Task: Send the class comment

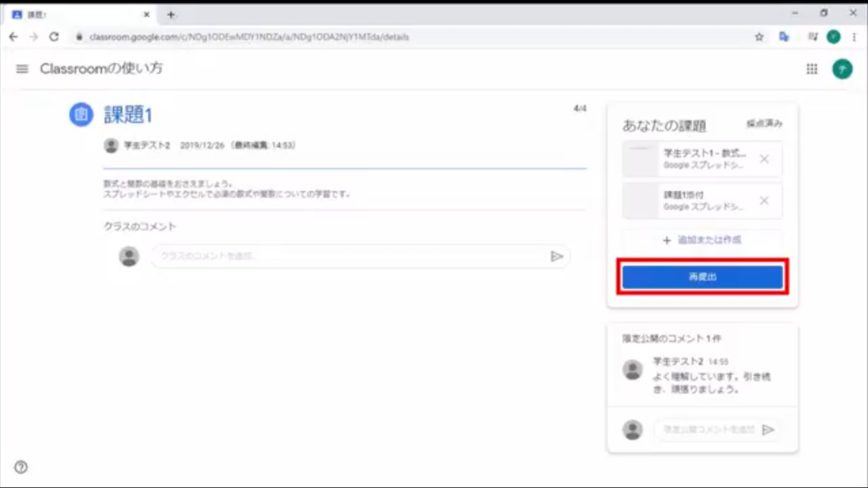Action: 556,256
